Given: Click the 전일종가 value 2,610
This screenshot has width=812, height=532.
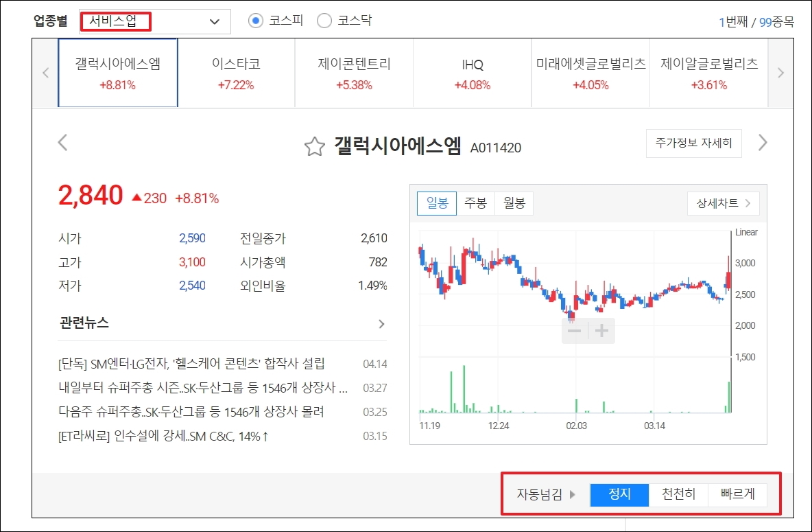Looking at the screenshot, I should pos(374,238).
